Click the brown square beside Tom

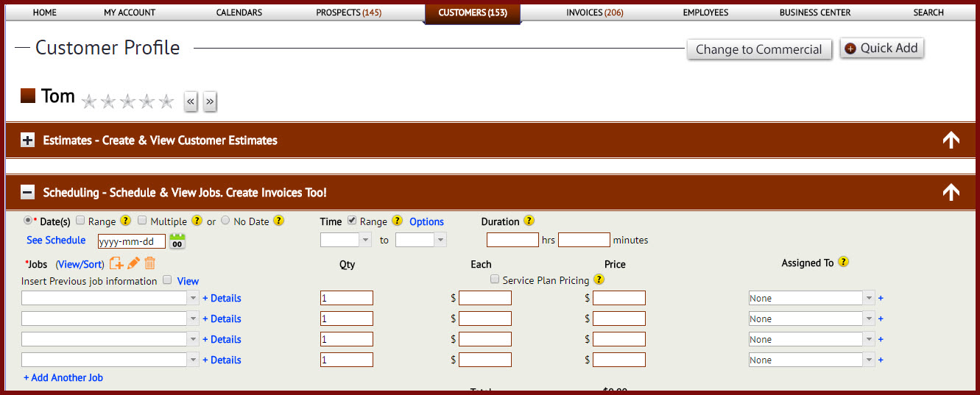tap(28, 96)
